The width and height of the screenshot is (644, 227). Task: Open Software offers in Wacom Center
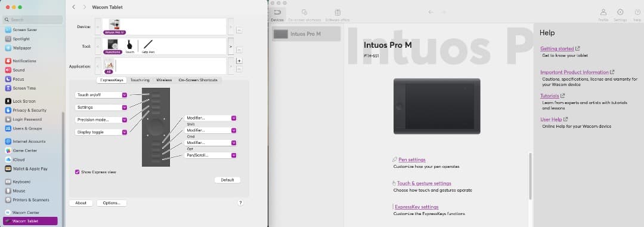coord(337,15)
